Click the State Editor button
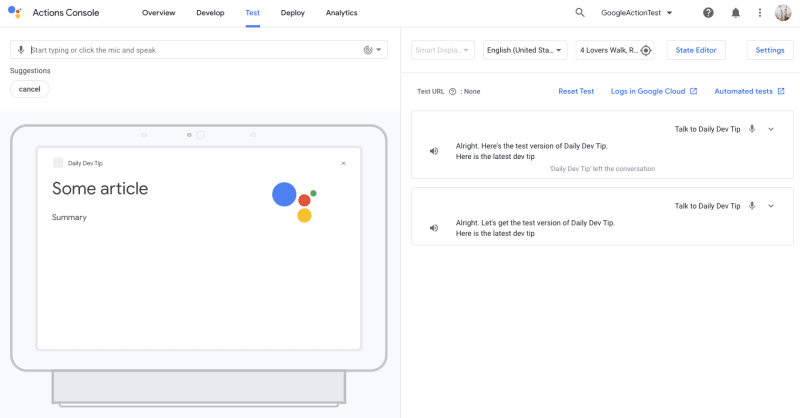 click(696, 50)
